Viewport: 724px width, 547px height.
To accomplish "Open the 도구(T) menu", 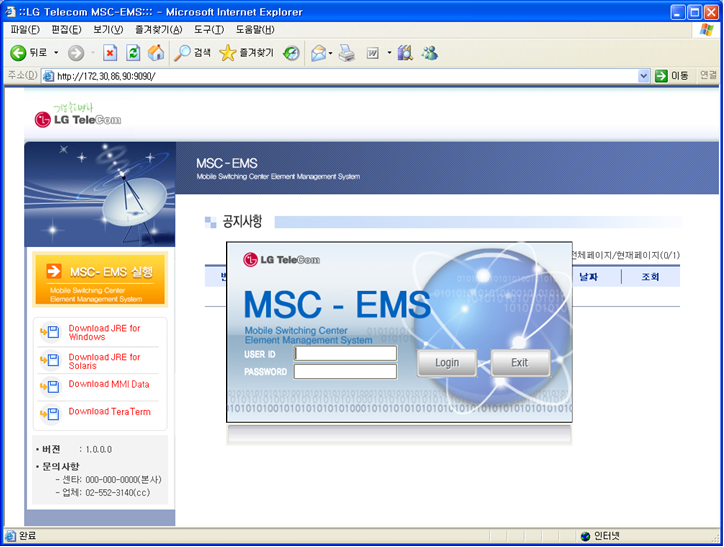I will click(x=209, y=30).
